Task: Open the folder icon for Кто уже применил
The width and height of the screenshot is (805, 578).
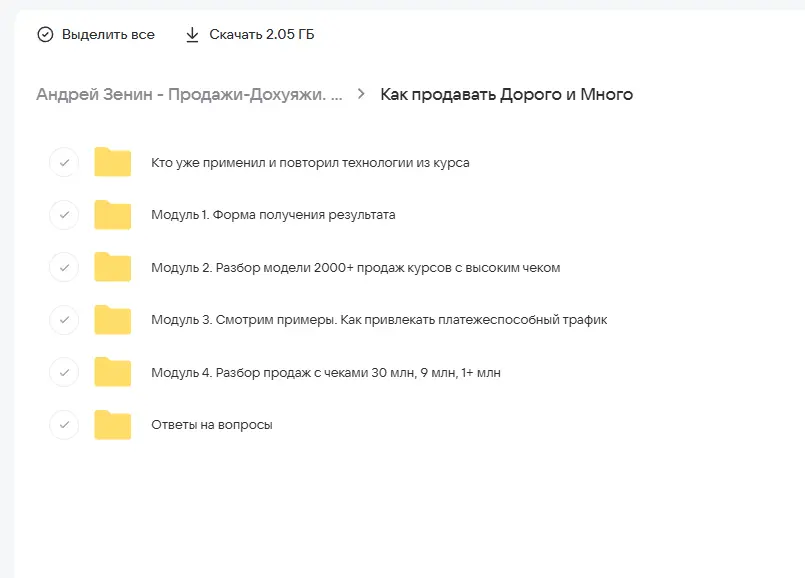Action: point(113,162)
